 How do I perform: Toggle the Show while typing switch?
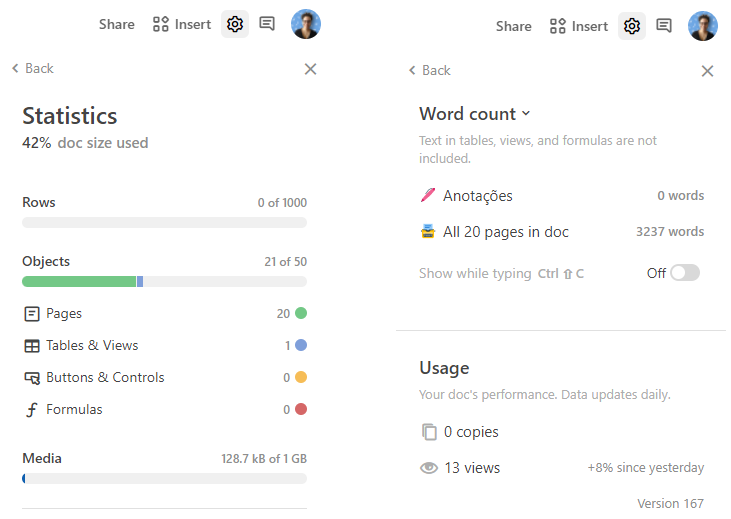point(685,273)
